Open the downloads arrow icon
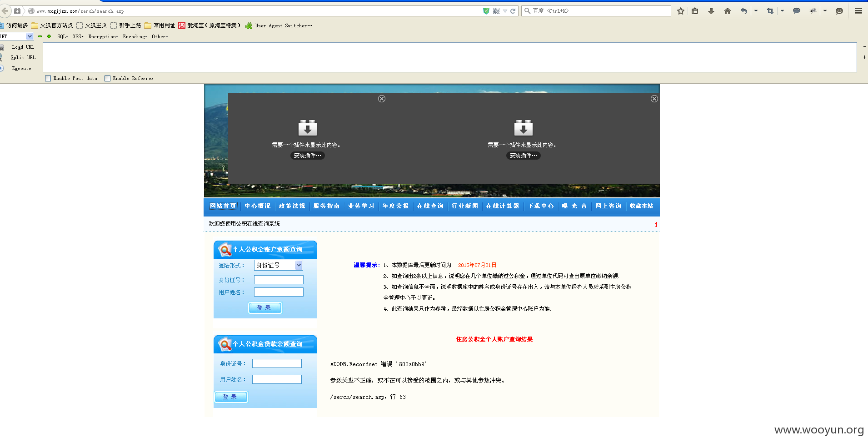 coord(711,11)
